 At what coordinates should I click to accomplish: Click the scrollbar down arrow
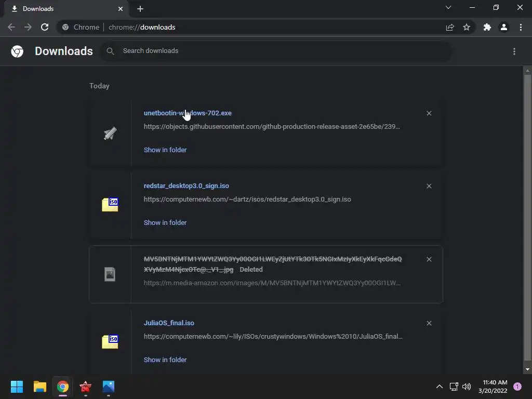coord(527,369)
